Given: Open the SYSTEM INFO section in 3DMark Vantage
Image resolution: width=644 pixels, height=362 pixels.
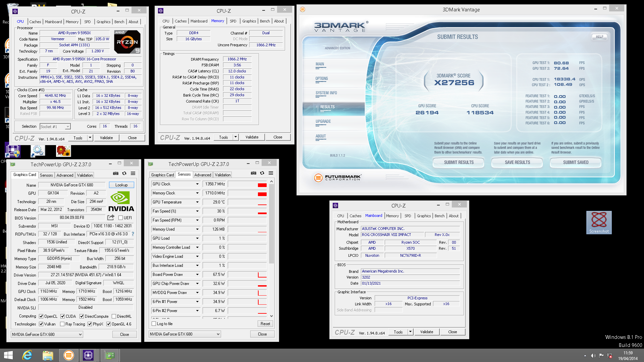Looking at the screenshot, I should pyautogui.click(x=326, y=93).
